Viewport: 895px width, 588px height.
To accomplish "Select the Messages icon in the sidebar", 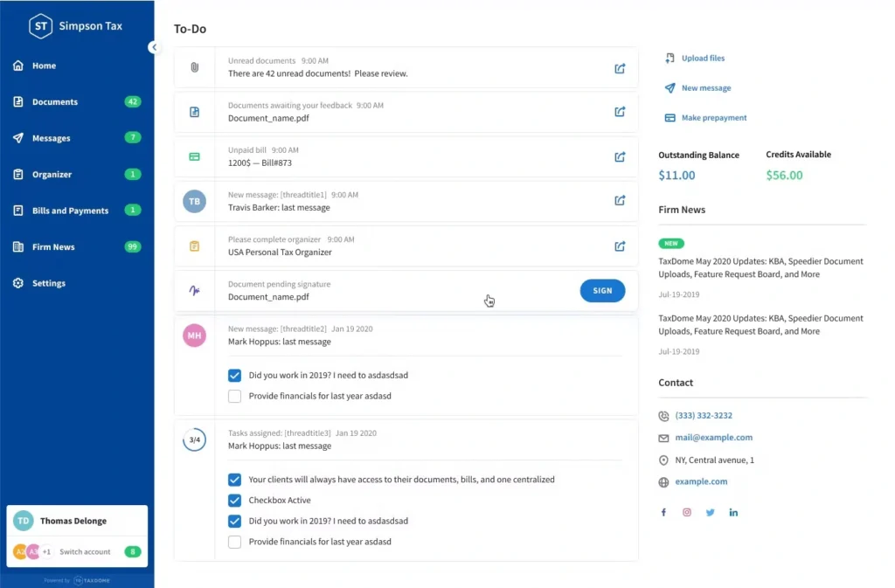I will (x=18, y=138).
